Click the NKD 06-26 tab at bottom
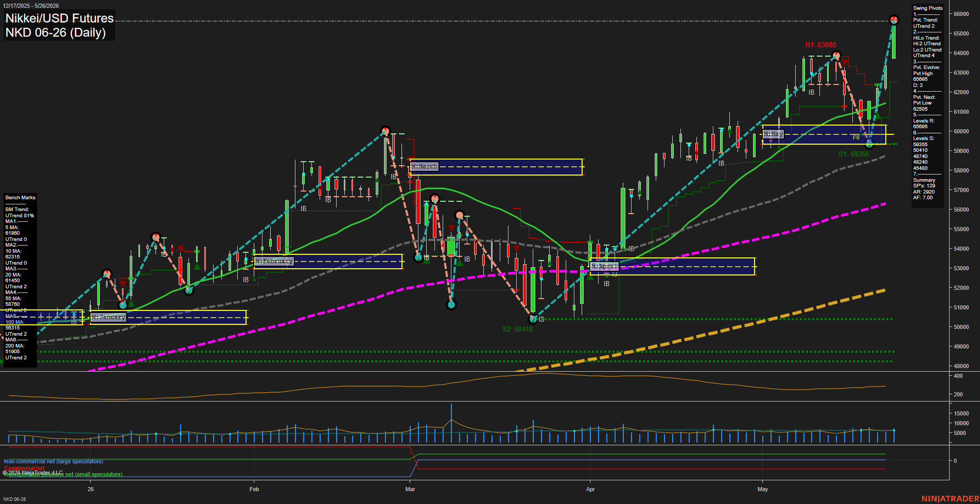Viewport: 980px width, 504px height. (14, 499)
